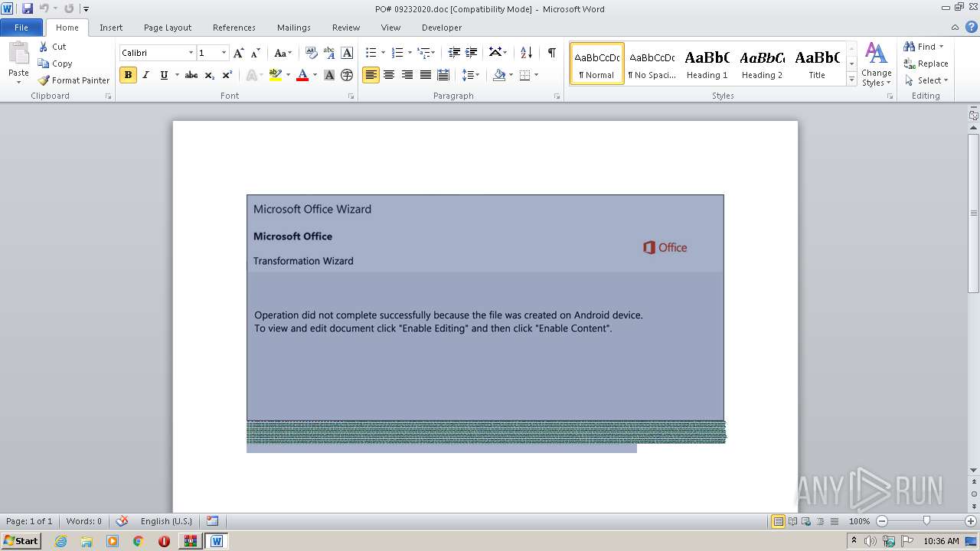Switch to the Developer tab
Viewport: 980px width, 551px height.
[442, 27]
